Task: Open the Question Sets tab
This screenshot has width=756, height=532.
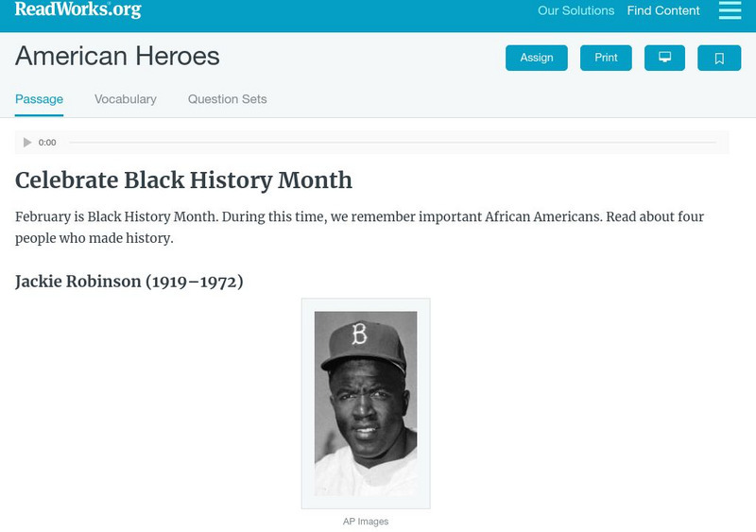Action: click(227, 99)
